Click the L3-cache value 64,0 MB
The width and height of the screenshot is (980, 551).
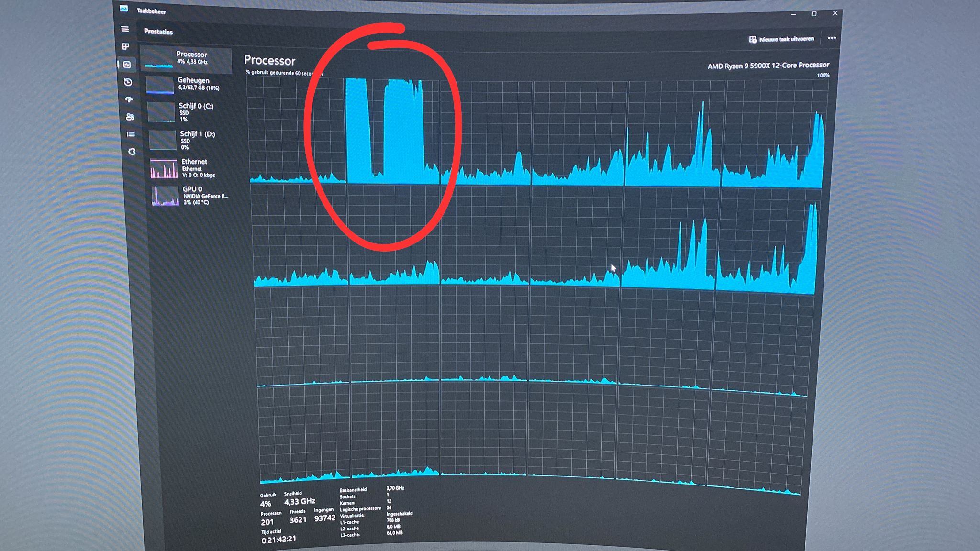[x=395, y=533]
